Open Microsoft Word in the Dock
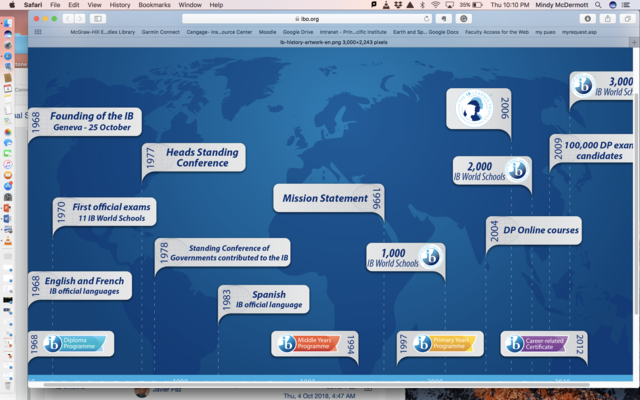 8,219
